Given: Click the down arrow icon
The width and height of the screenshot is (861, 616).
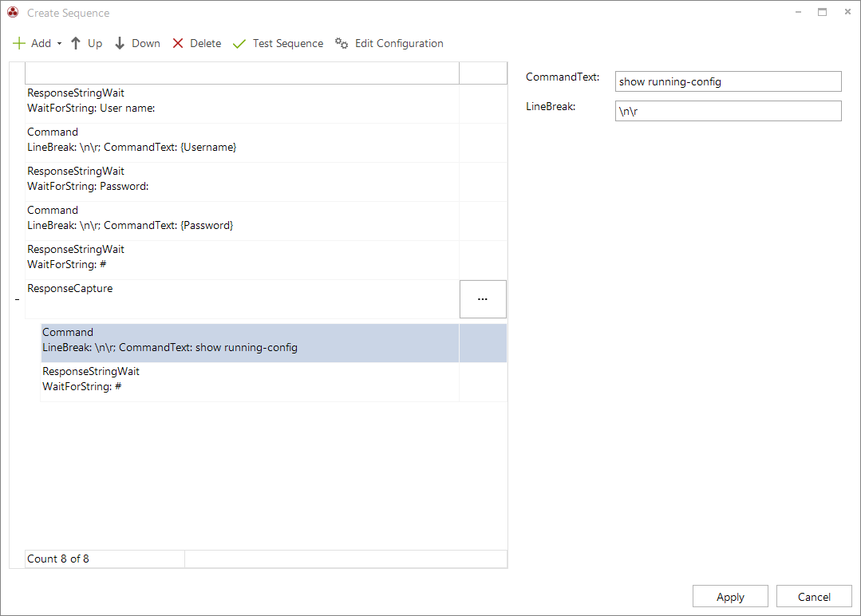Looking at the screenshot, I should tap(120, 43).
